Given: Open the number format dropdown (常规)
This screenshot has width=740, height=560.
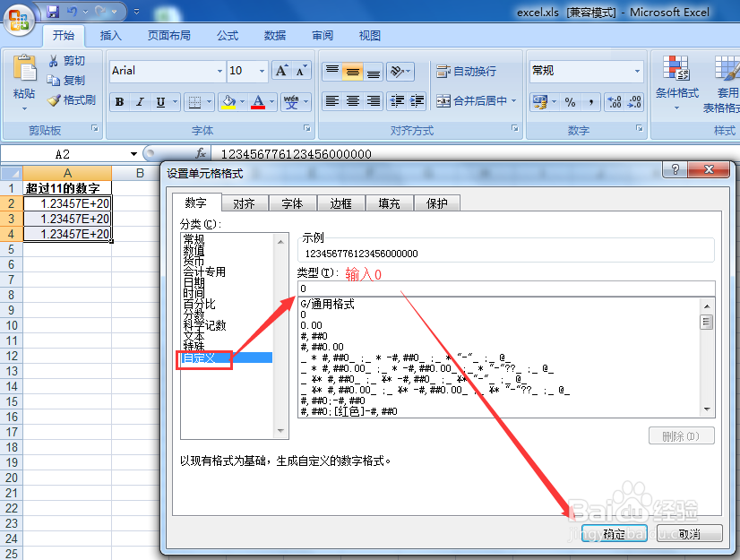Looking at the screenshot, I should coord(637,72).
